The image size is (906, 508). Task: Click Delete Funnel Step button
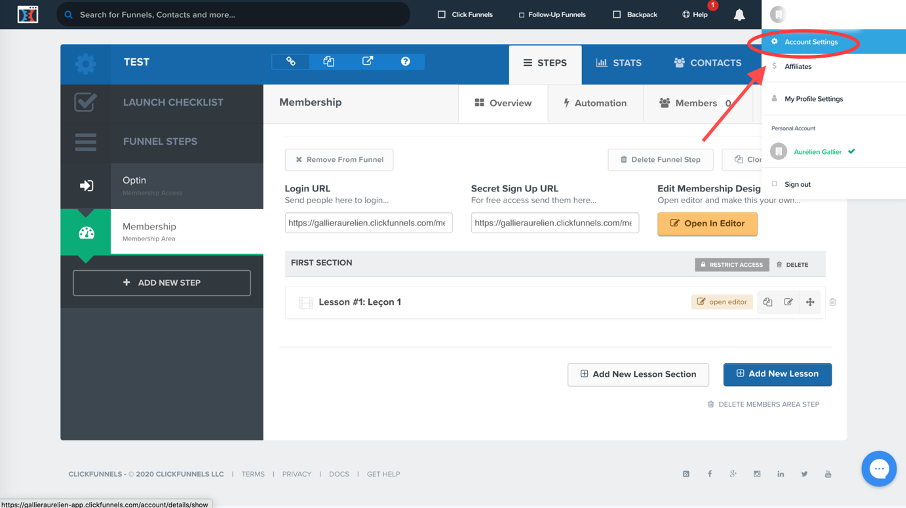pyautogui.click(x=660, y=160)
